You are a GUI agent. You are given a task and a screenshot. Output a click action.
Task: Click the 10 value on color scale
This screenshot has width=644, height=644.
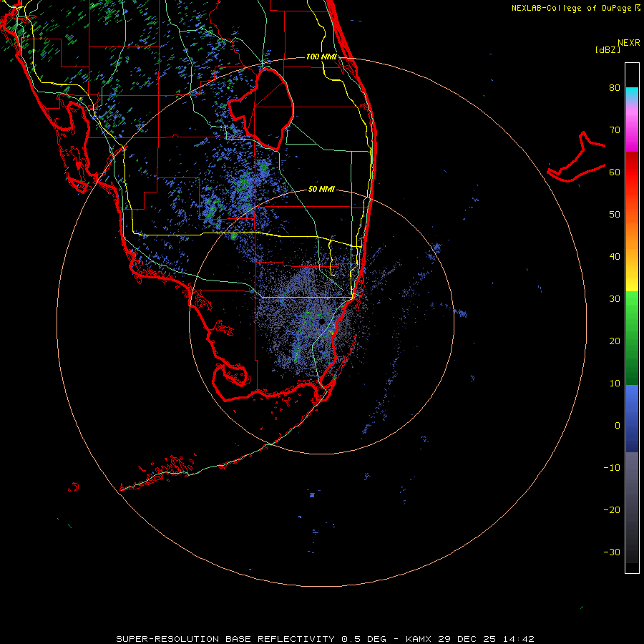615,384
